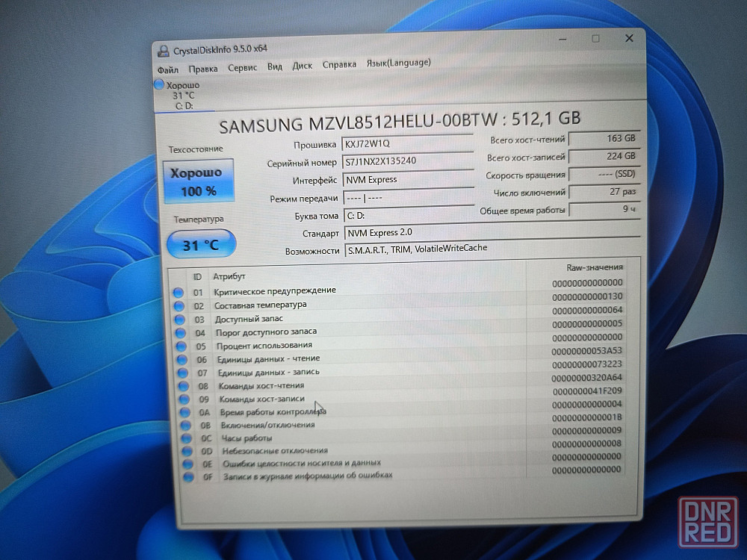Minimize the CrystalDiskInfo window

[563, 40]
